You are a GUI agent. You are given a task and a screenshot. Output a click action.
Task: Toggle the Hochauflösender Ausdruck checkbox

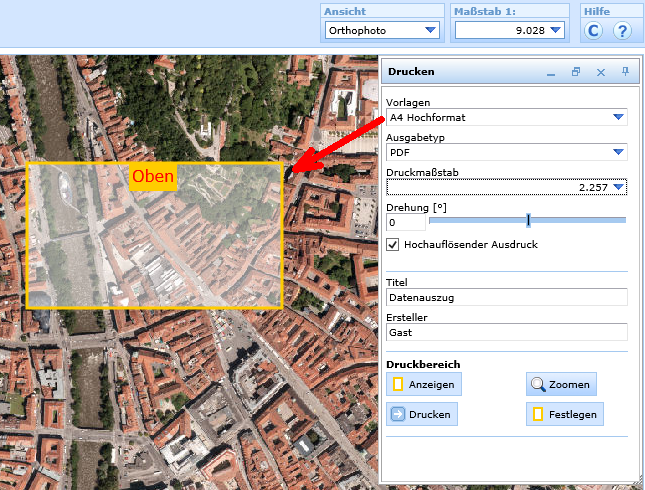[394, 244]
